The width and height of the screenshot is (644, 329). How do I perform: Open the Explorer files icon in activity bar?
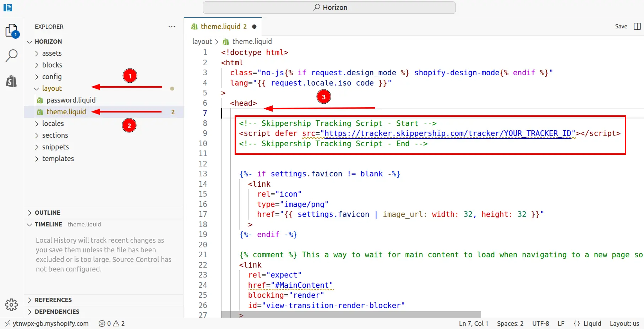11,31
